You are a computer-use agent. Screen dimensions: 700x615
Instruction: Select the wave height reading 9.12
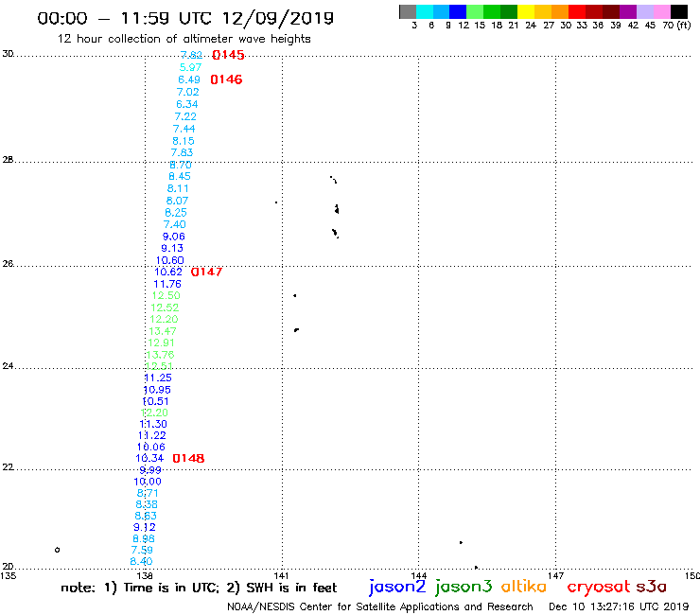[144, 527]
